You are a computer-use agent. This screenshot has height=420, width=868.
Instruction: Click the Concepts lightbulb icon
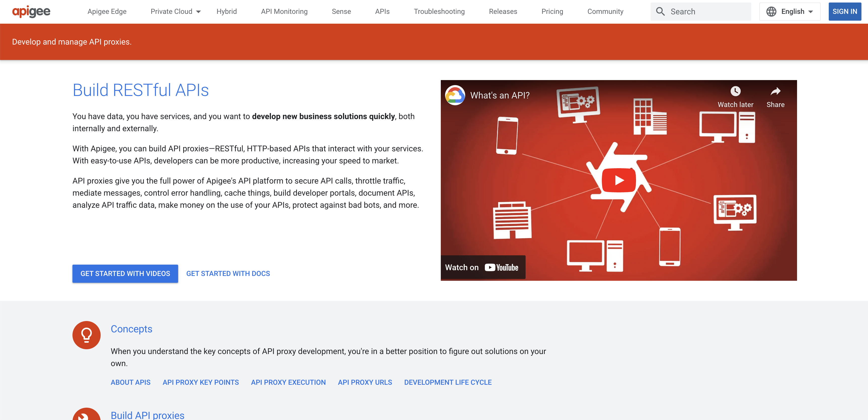(x=86, y=335)
